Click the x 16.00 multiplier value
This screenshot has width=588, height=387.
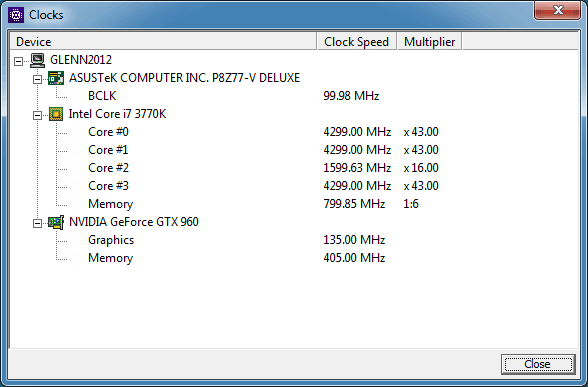coord(421,168)
